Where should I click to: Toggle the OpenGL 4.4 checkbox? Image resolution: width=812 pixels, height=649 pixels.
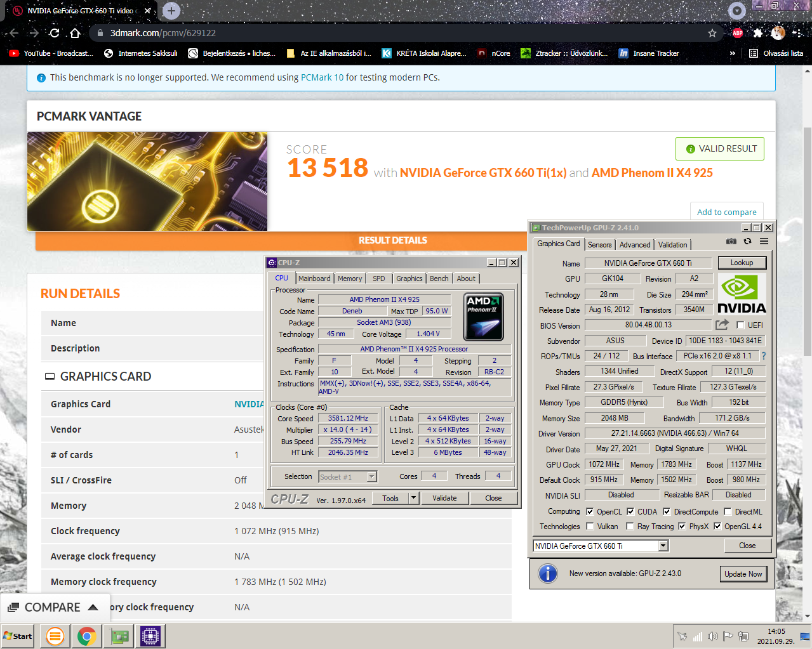pyautogui.click(x=717, y=526)
